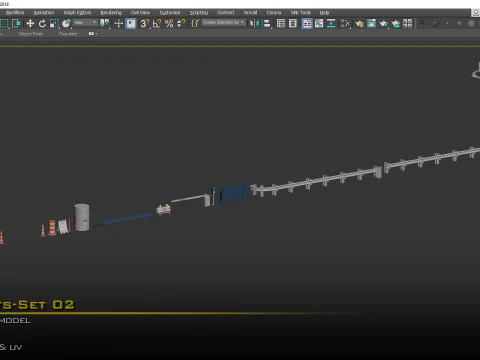480x360 pixels.
Task: Open the Corona menu
Action: [x=274, y=13]
